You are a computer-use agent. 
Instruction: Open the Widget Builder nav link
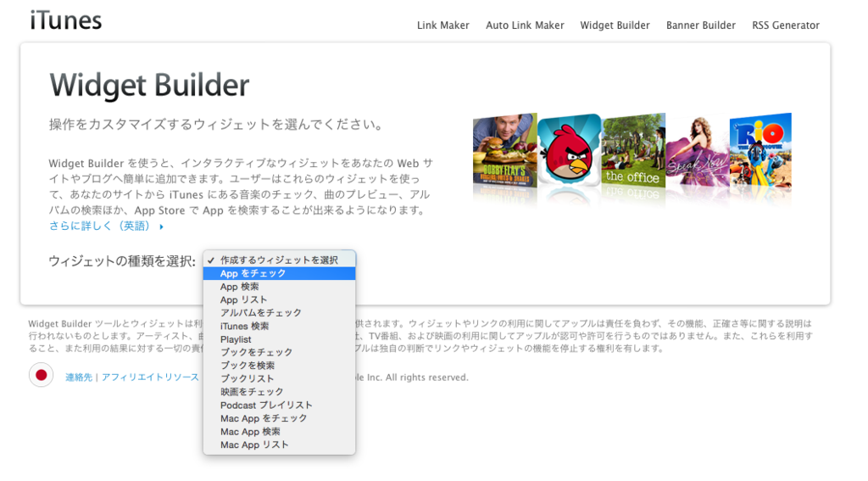pyautogui.click(x=615, y=25)
